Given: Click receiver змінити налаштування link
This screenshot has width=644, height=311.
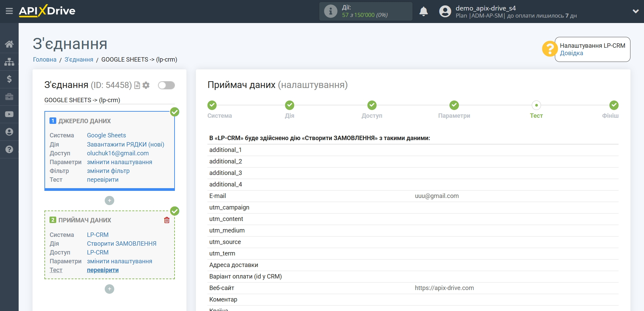Looking at the screenshot, I should tap(120, 261).
